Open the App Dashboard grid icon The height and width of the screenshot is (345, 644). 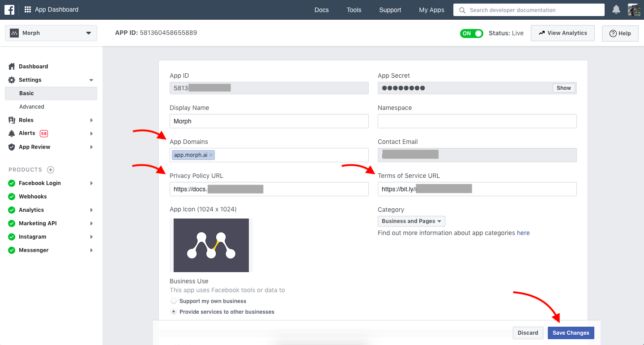28,9
